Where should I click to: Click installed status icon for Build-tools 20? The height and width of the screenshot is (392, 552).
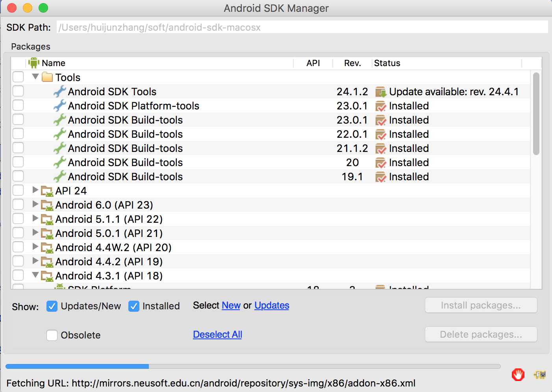click(381, 163)
